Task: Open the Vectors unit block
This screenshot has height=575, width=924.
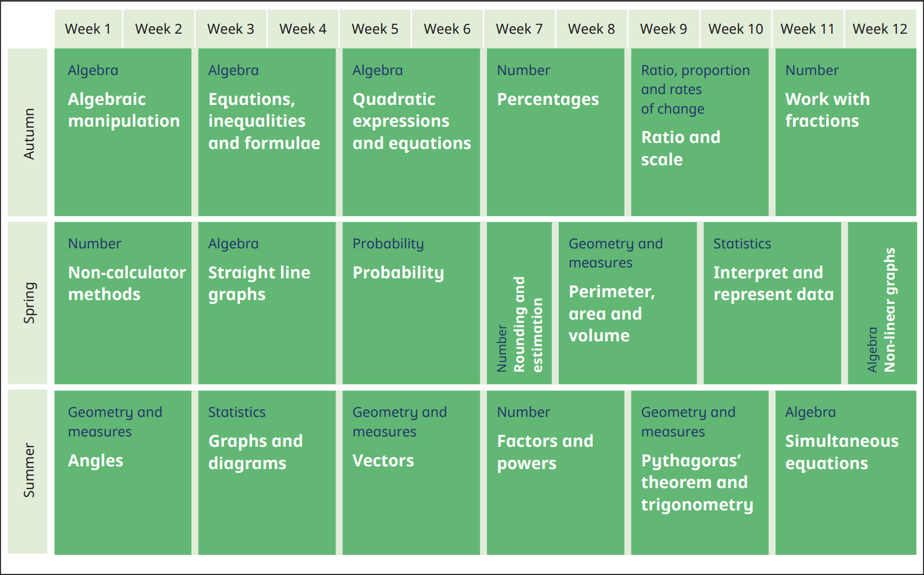Action: pyautogui.click(x=411, y=472)
